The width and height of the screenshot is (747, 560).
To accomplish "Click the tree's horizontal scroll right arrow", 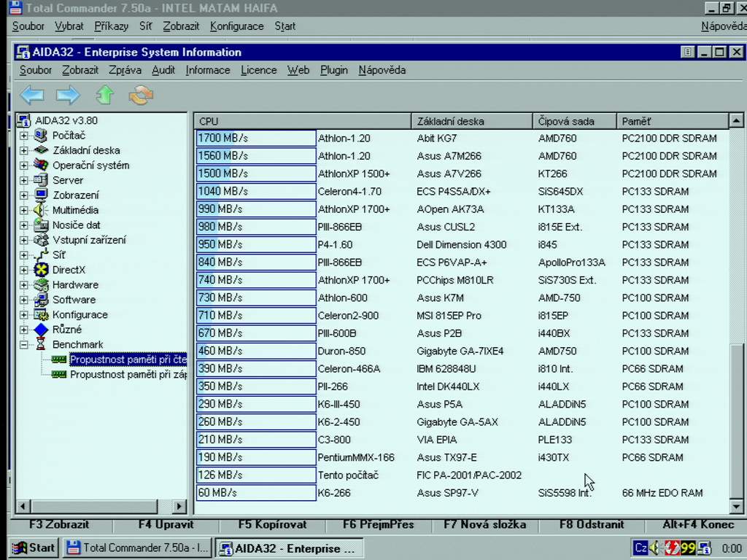I will 179,506.
